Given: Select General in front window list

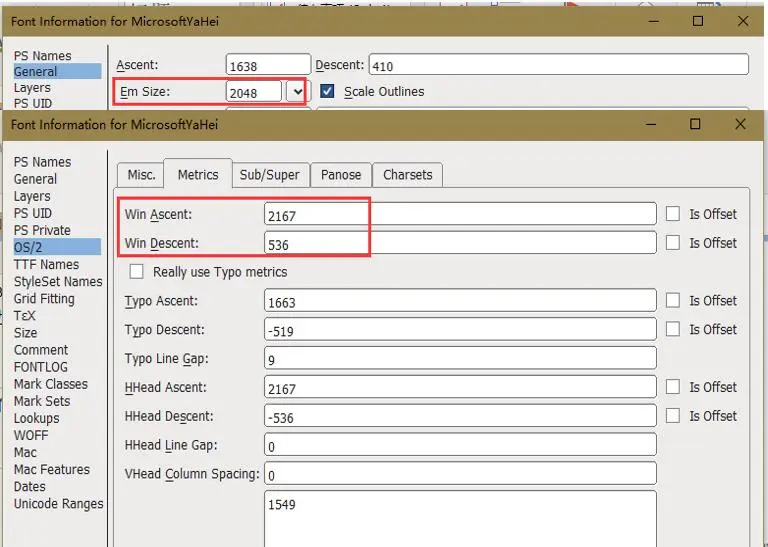Looking at the screenshot, I should (35, 179).
